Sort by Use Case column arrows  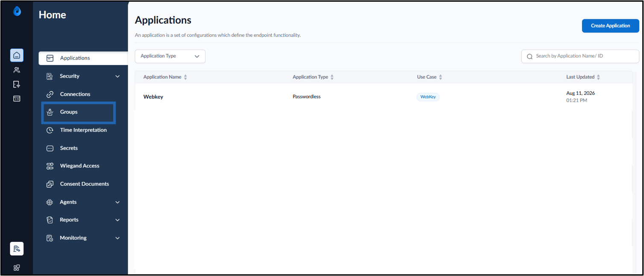(441, 77)
